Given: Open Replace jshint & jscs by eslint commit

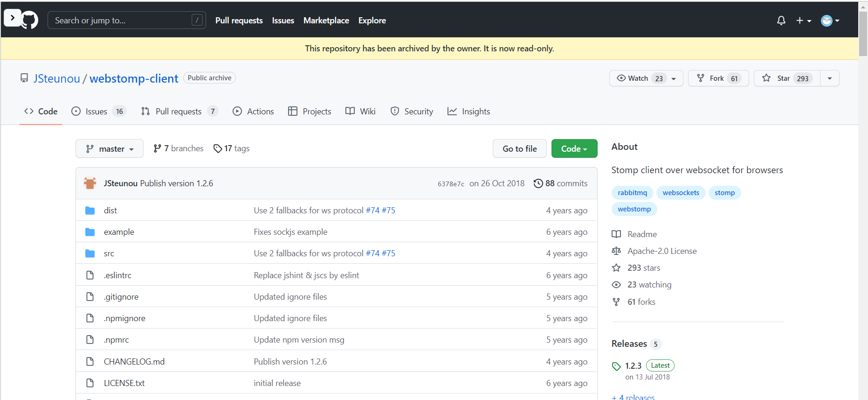Looking at the screenshot, I should (x=306, y=275).
